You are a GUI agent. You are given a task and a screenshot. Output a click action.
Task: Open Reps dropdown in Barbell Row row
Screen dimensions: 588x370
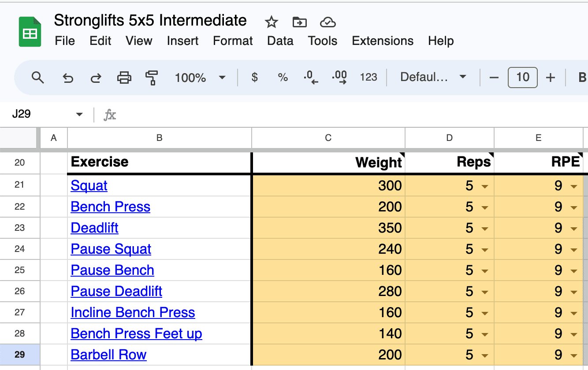[x=485, y=356]
